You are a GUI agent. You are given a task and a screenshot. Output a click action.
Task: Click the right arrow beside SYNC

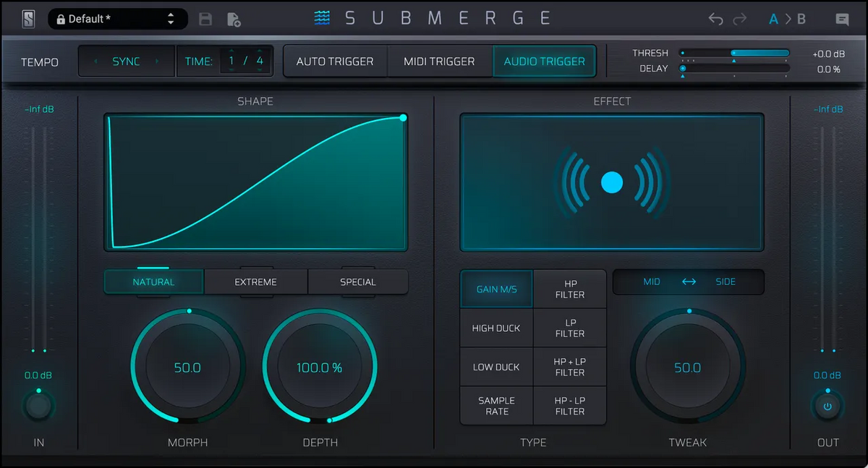pyautogui.click(x=158, y=61)
